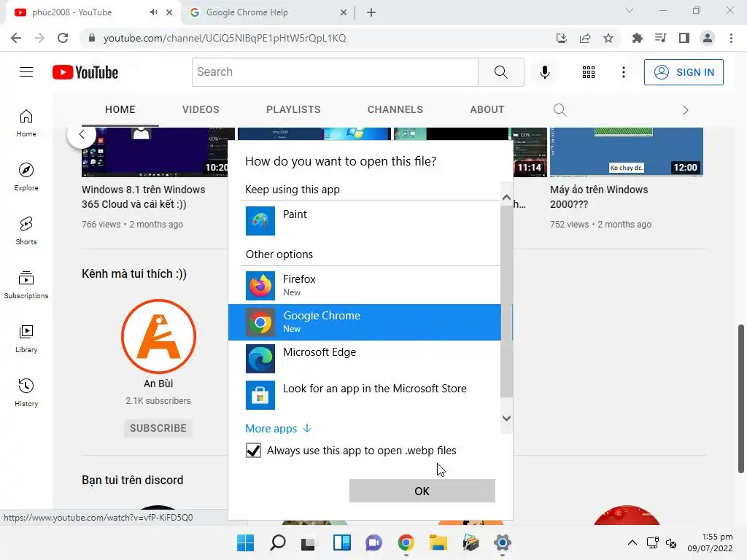
Task: Click the 12:00 duration video thumbnail
Action: (x=626, y=152)
